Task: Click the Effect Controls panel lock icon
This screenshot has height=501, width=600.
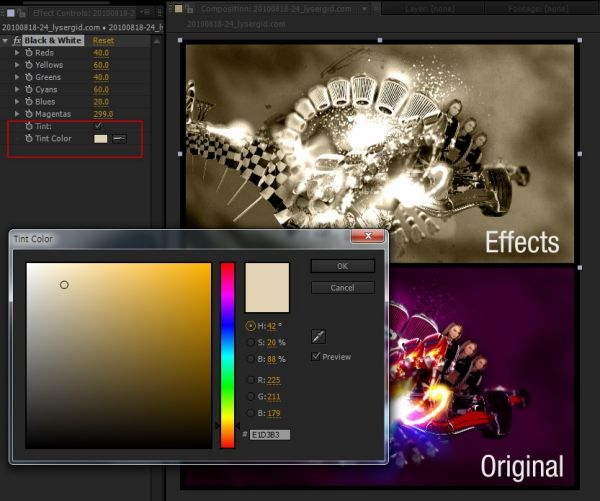Action: [x=22, y=13]
